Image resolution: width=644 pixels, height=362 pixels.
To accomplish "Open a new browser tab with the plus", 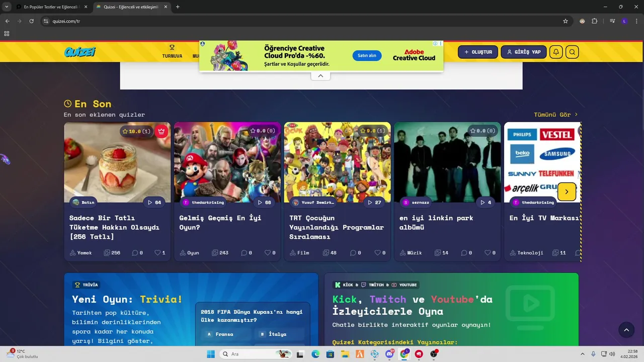I will [x=178, y=7].
